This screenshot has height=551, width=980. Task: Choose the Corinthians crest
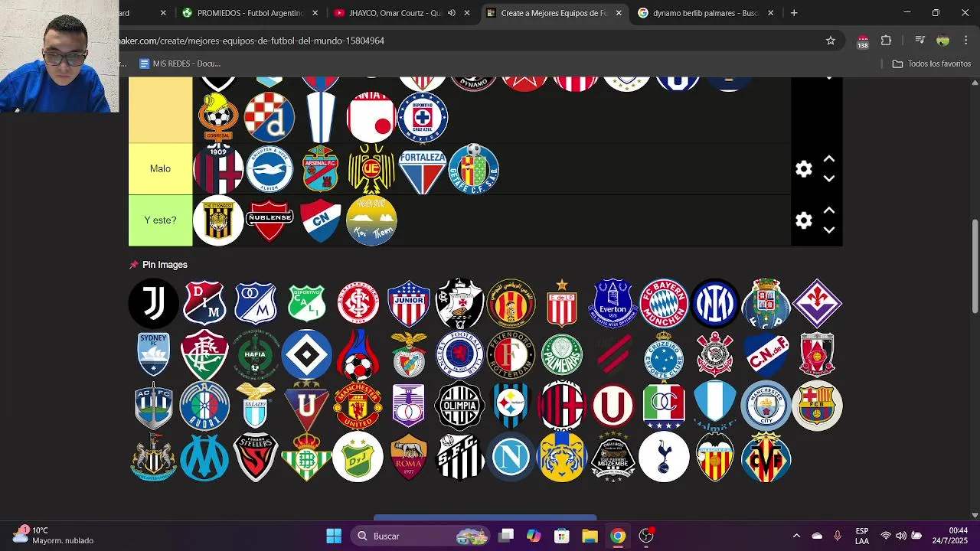coord(715,354)
